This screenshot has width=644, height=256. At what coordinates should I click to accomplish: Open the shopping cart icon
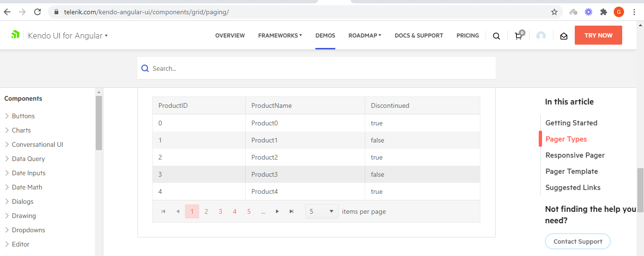click(518, 36)
